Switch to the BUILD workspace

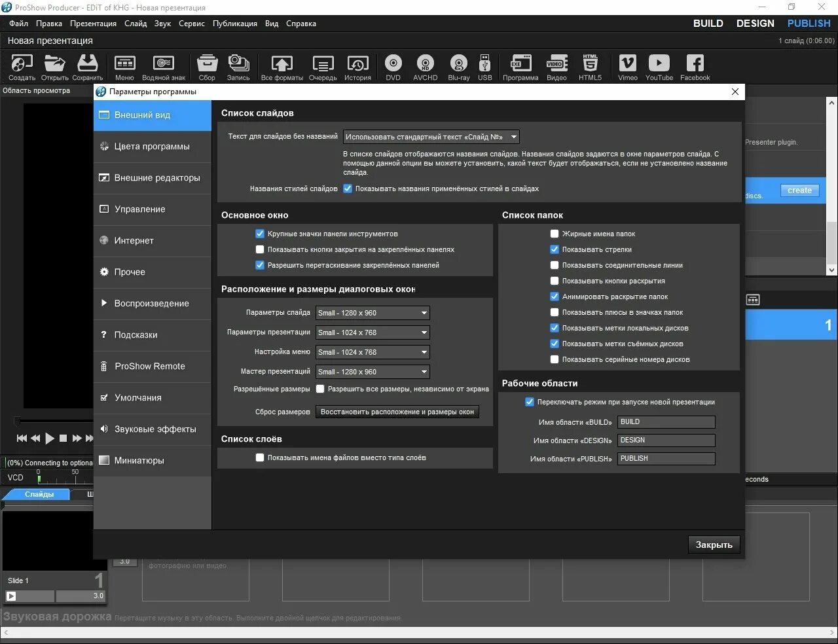[x=708, y=24]
